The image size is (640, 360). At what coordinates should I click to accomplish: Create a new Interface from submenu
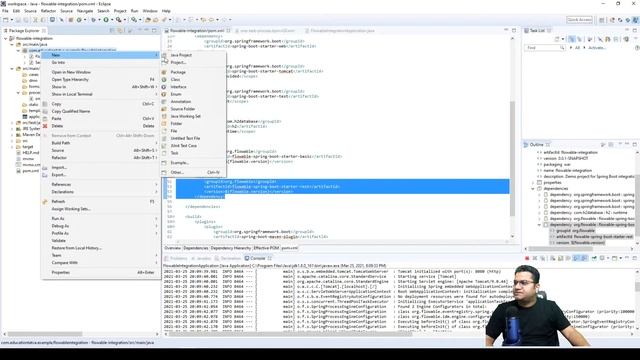pos(178,87)
